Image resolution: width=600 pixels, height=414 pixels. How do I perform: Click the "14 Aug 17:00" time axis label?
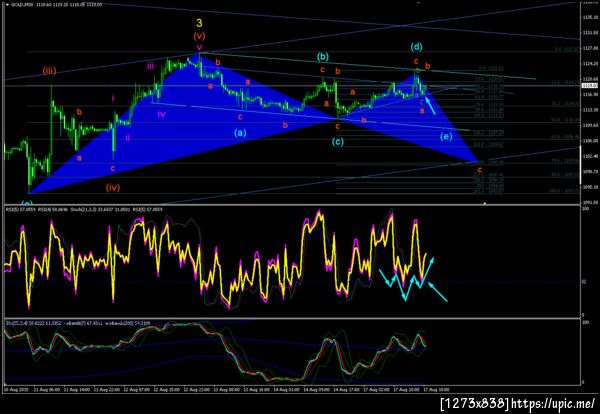(x=346, y=390)
